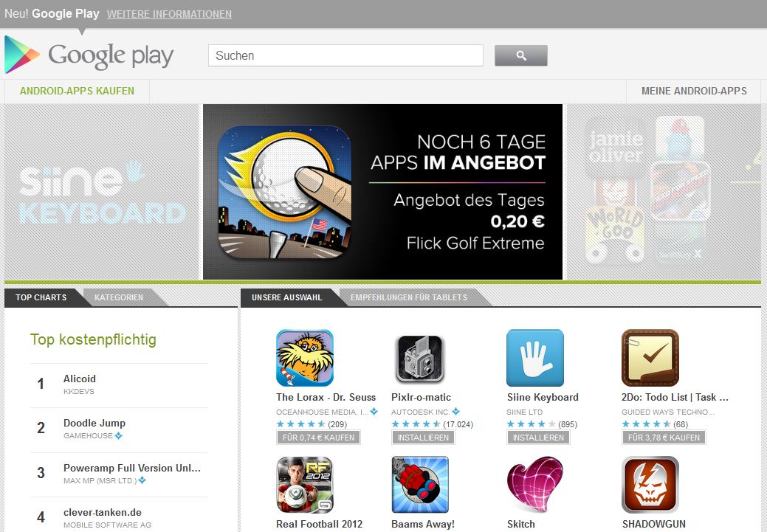
Task: Open the 2Do Todo List icon
Action: point(650,358)
